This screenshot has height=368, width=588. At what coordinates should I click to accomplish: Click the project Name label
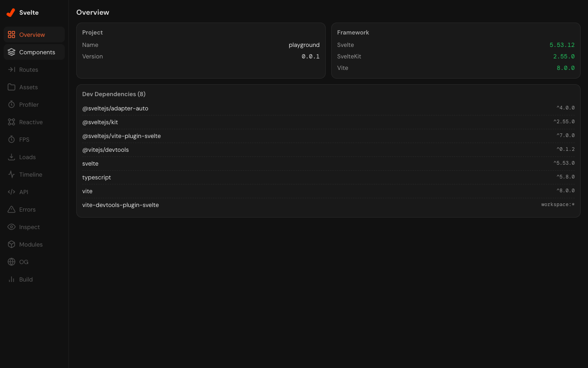click(90, 45)
